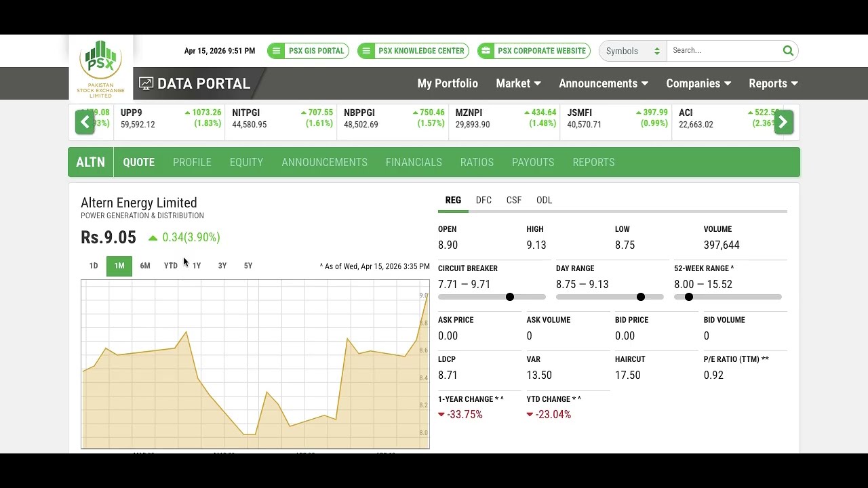868x488 pixels.
Task: Expand the Announcements menu in navbar
Action: [x=604, y=83]
